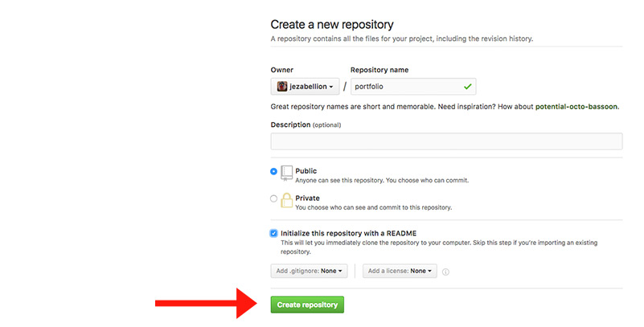
Task: Click the Create a new repository heading
Action: pyautogui.click(x=332, y=25)
